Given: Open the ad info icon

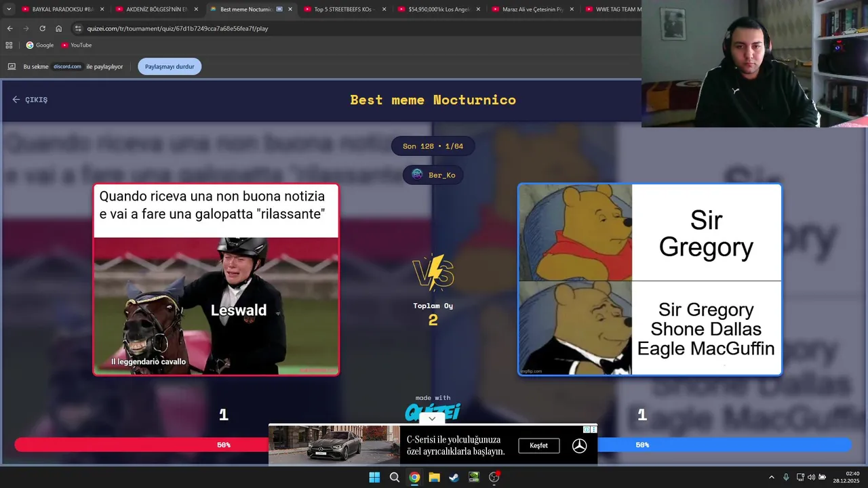Looking at the screenshot, I should (587, 430).
